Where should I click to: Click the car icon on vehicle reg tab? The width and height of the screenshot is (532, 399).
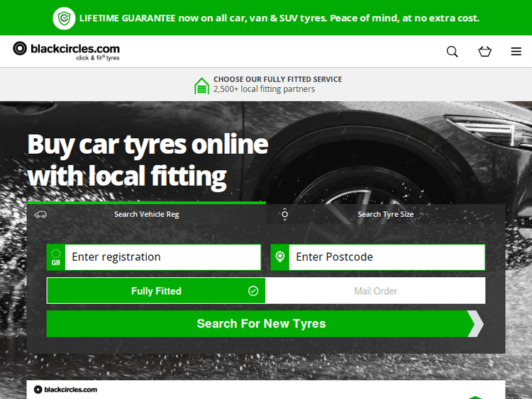coord(40,215)
